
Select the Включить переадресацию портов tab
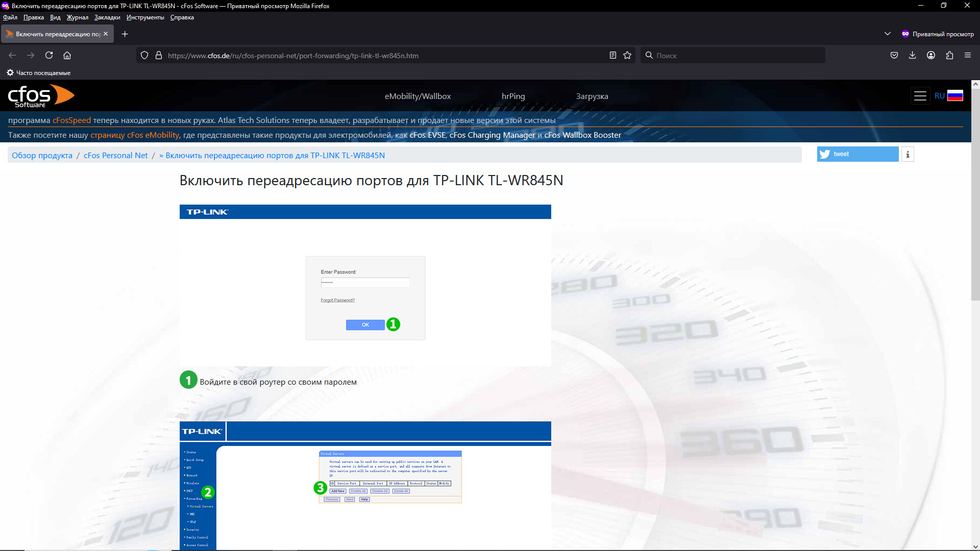(57, 34)
